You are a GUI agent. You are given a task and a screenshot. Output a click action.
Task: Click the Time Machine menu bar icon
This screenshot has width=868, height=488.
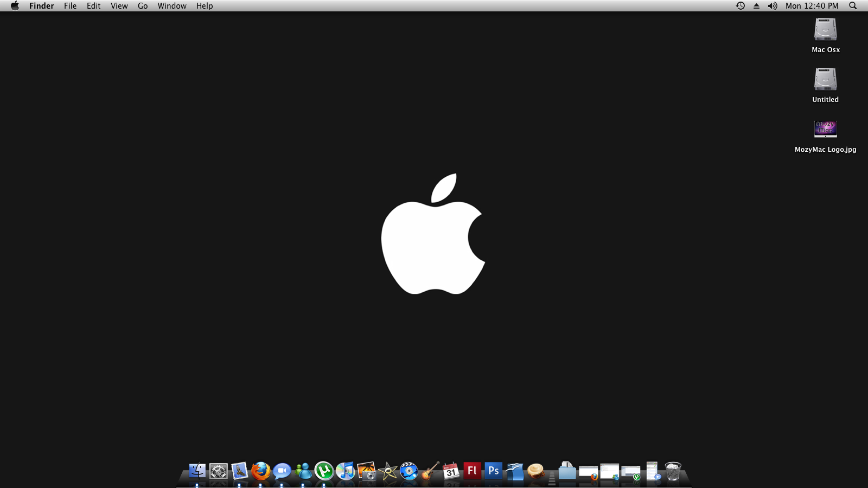point(740,6)
